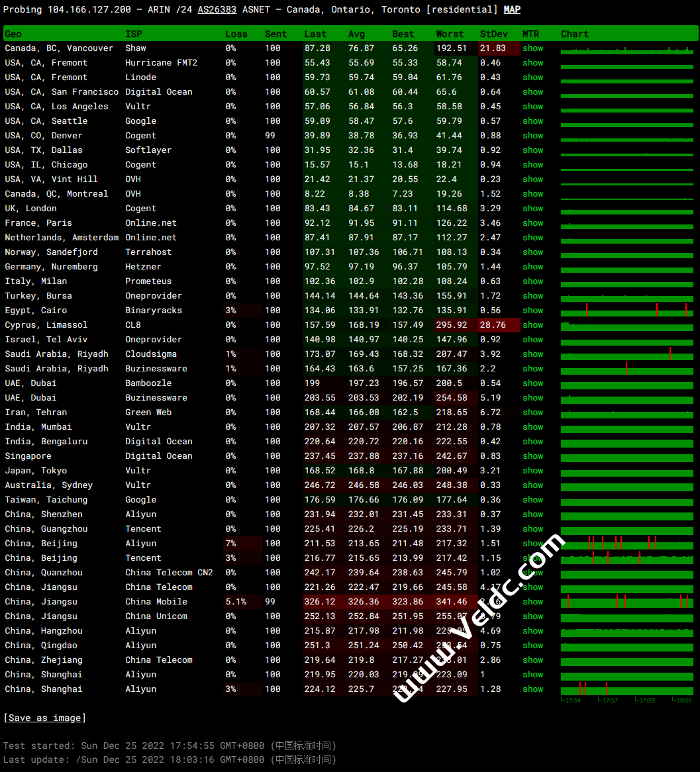Show MTR for Limassol CL8 row

pos(532,325)
